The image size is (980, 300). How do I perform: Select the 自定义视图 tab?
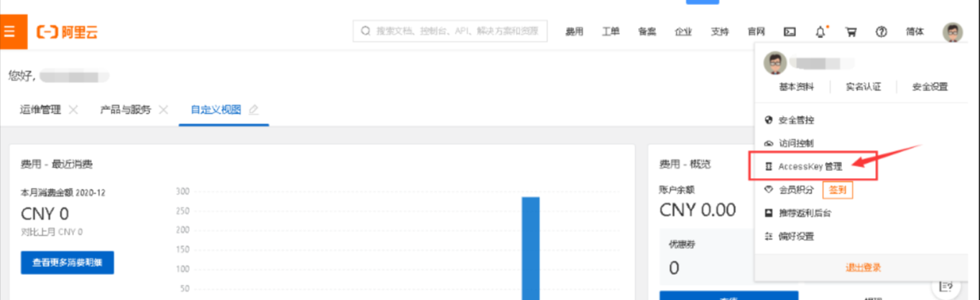pyautogui.click(x=216, y=110)
